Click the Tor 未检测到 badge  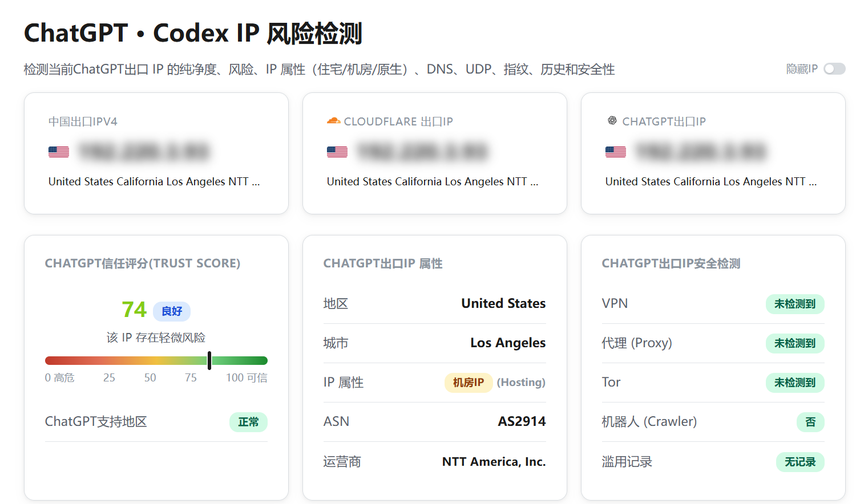795,383
